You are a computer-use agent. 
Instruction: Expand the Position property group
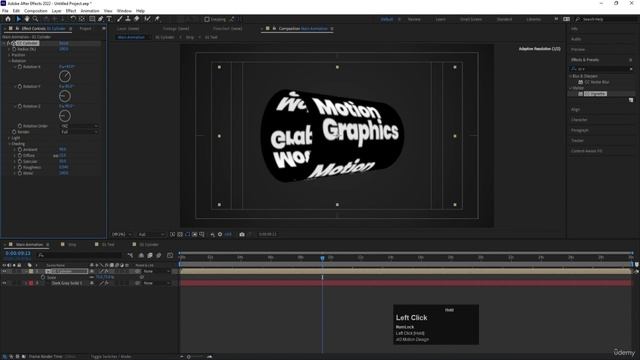(x=9, y=55)
